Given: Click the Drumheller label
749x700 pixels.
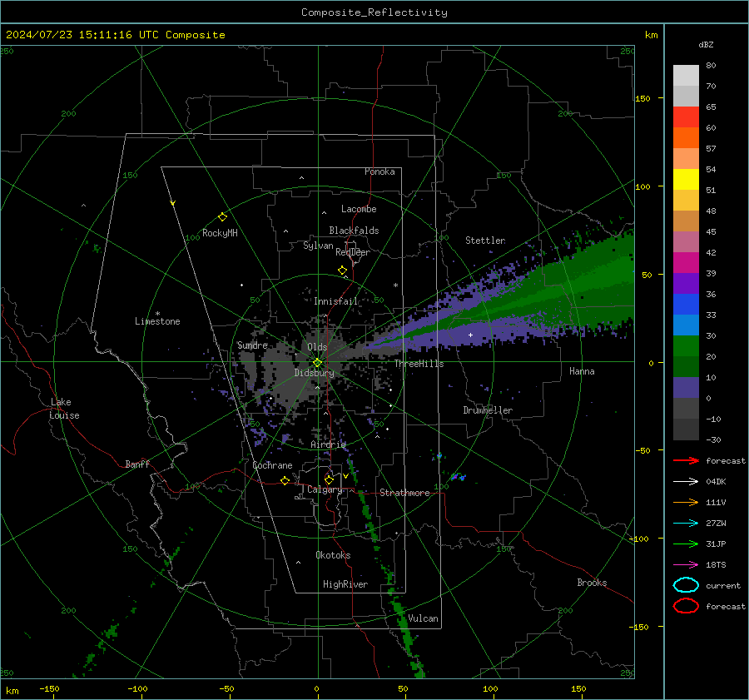Looking at the screenshot, I should [x=488, y=410].
